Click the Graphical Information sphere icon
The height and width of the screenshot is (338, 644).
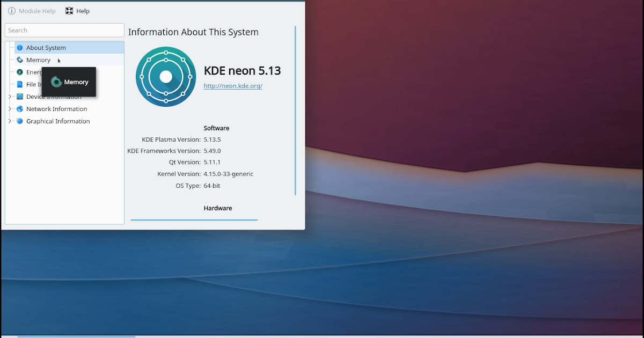pyautogui.click(x=20, y=121)
